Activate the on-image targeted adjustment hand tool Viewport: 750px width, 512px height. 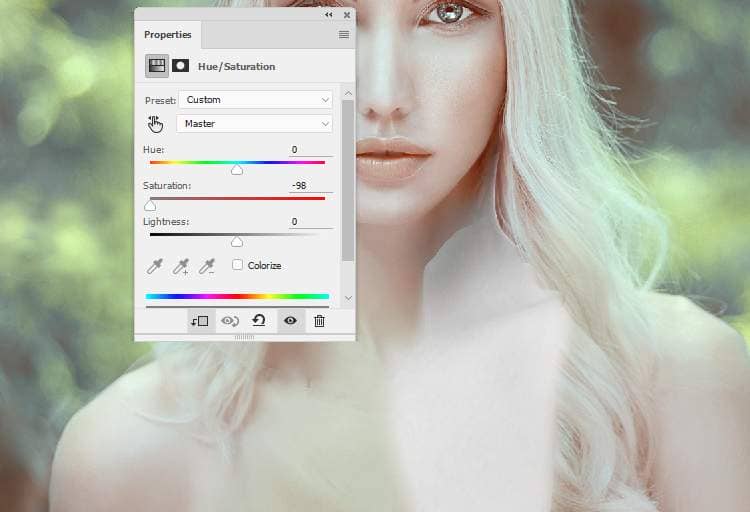155,124
